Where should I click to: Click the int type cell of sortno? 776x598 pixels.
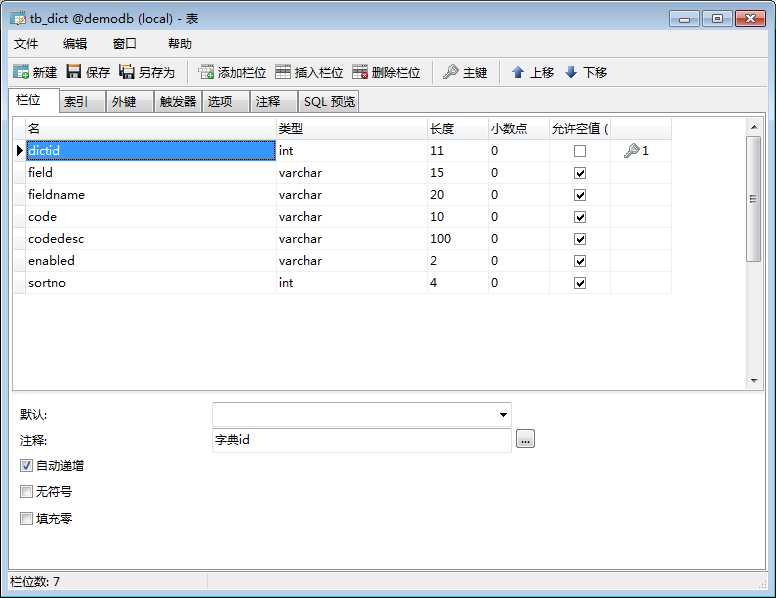point(351,283)
